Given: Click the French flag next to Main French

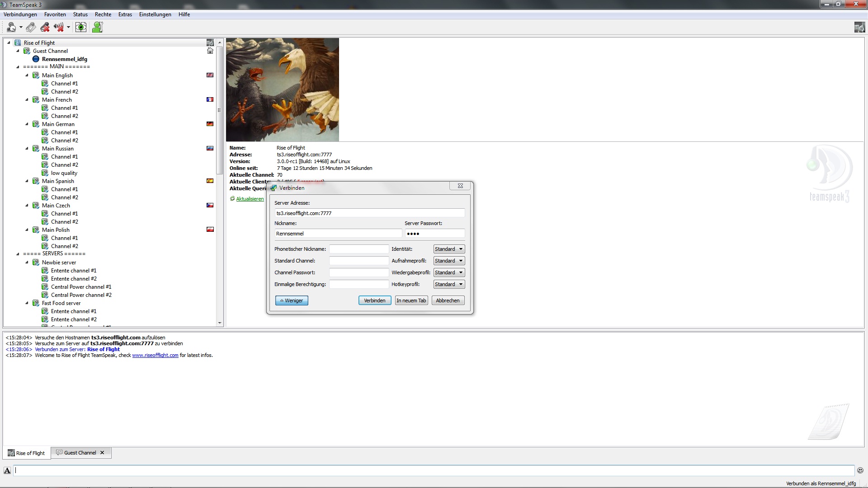Looking at the screenshot, I should click(210, 99).
